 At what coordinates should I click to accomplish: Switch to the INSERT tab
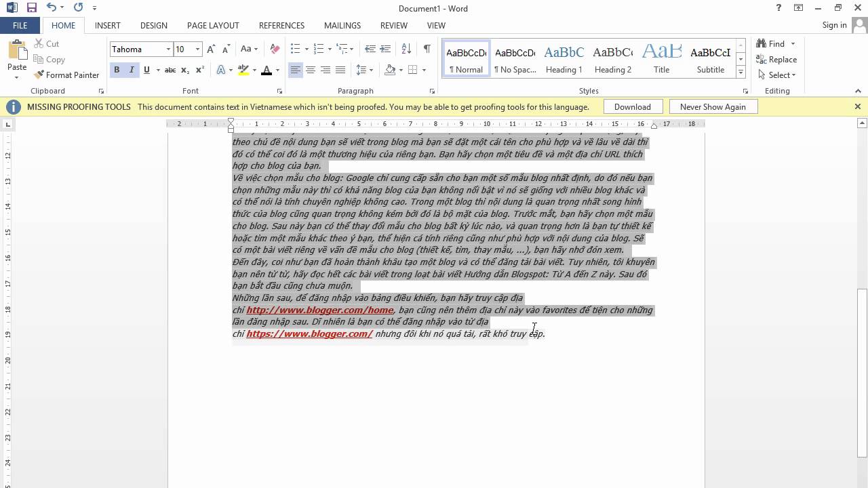[108, 25]
